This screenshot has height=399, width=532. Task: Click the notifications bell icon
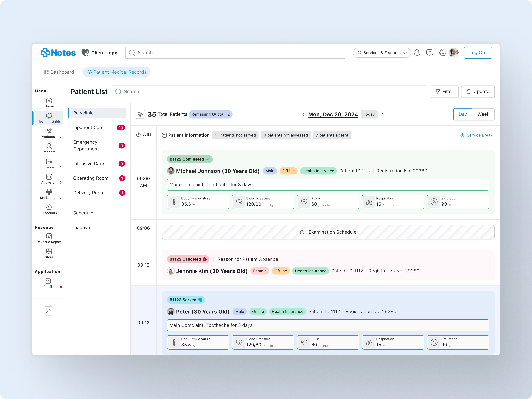tap(417, 53)
